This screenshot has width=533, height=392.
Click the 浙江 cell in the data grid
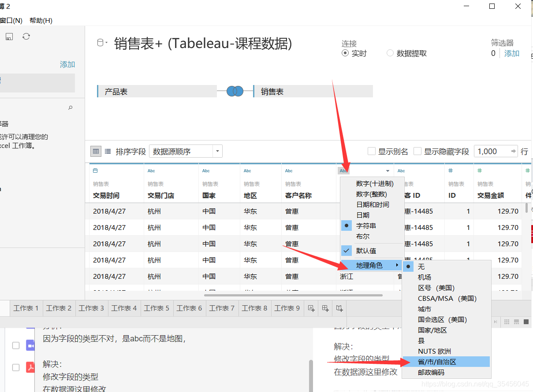(347, 276)
